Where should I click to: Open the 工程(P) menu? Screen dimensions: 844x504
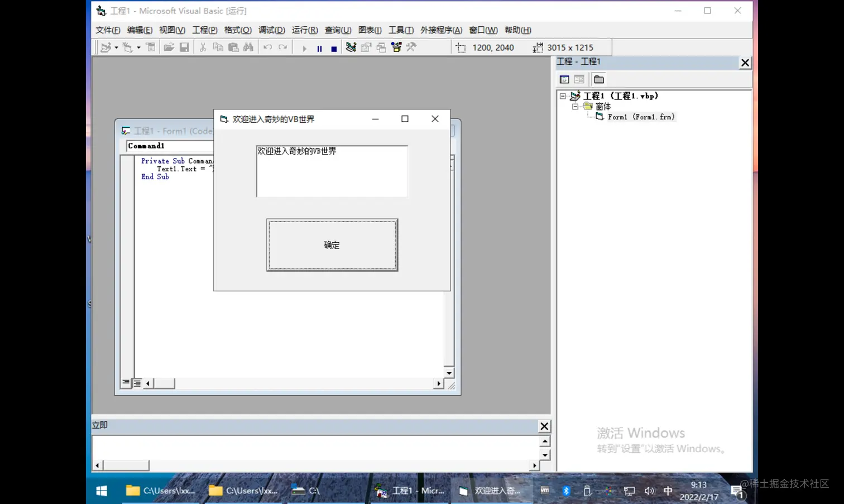coord(205,30)
